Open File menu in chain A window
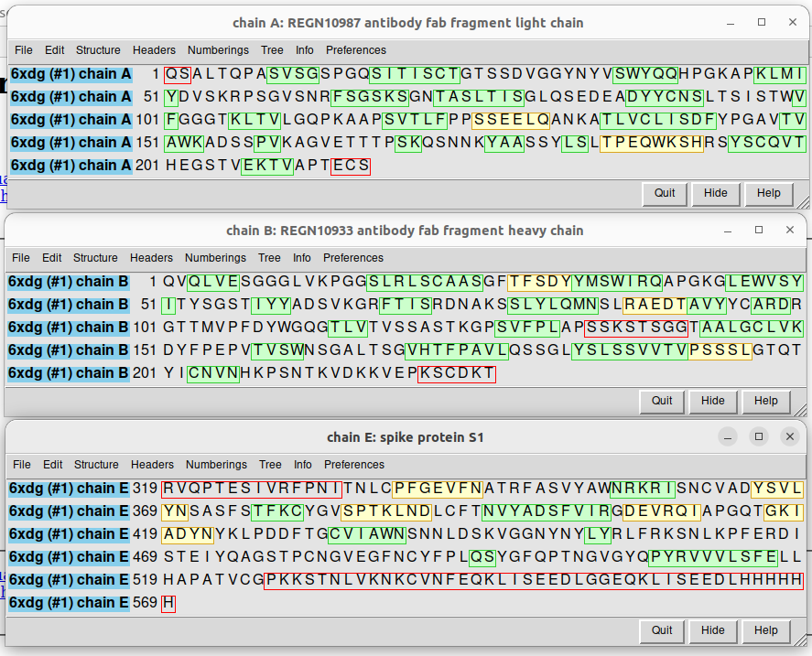This screenshot has width=812, height=656. (x=24, y=50)
